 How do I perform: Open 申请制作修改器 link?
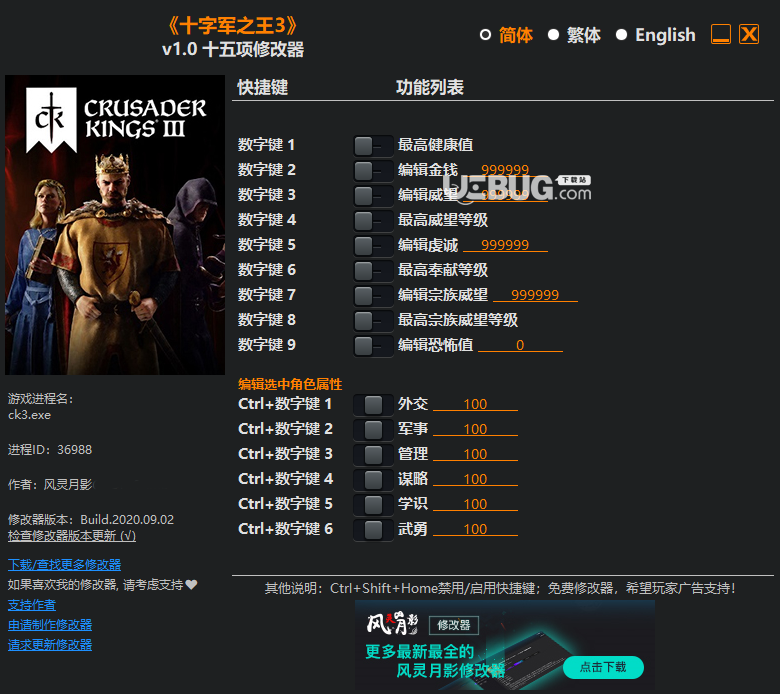pyautogui.click(x=50, y=625)
